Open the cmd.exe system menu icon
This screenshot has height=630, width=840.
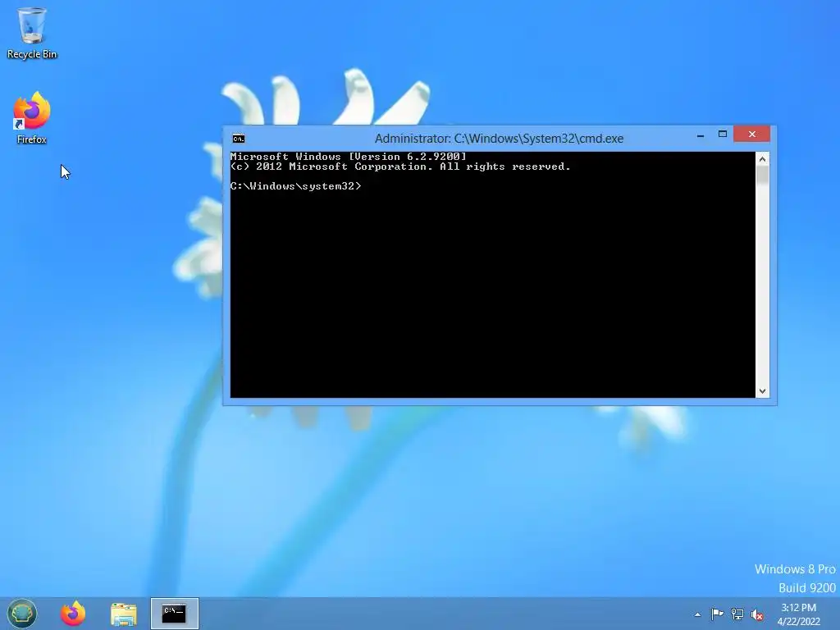(x=239, y=139)
